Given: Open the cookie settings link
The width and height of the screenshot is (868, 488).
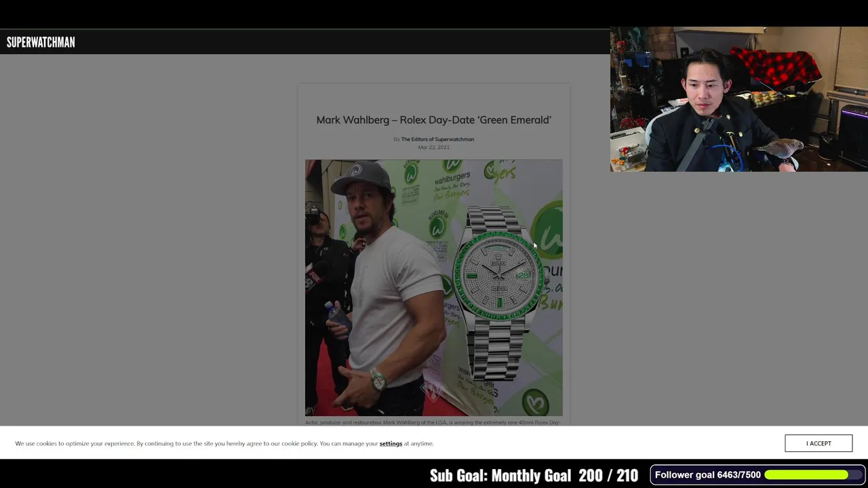Looking at the screenshot, I should coord(391,443).
